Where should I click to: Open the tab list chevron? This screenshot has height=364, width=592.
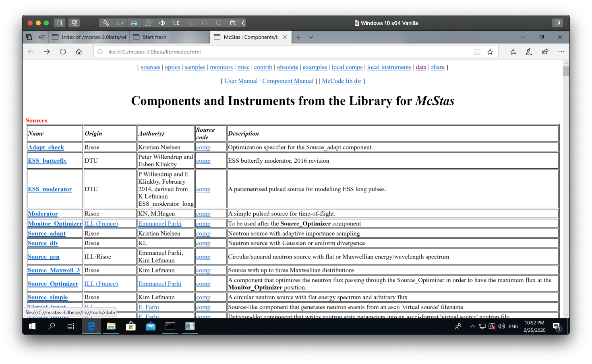pos(311,37)
